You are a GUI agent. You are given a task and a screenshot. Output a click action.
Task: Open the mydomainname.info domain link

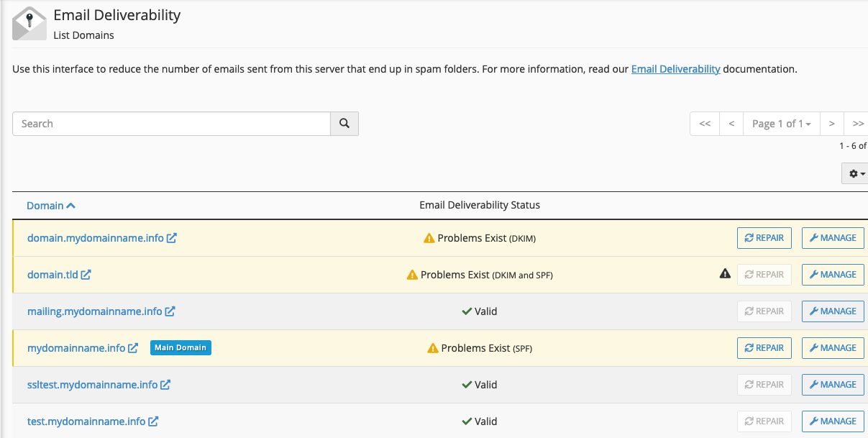(76, 348)
